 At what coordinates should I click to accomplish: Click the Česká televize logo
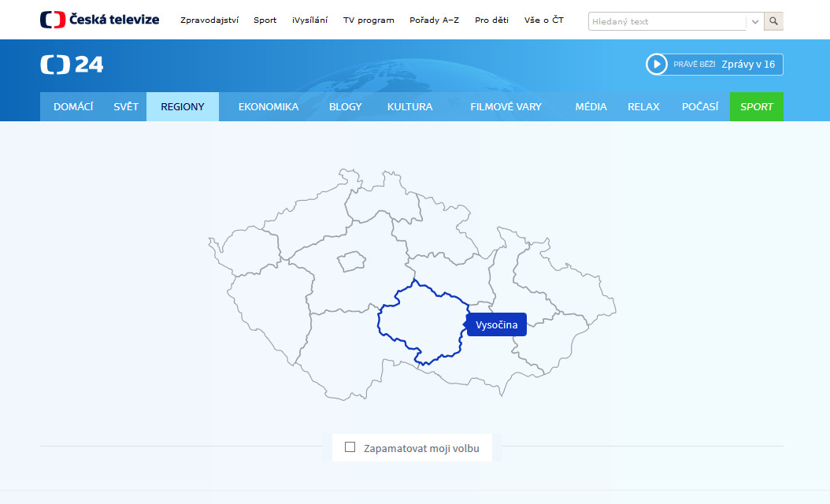click(99, 19)
